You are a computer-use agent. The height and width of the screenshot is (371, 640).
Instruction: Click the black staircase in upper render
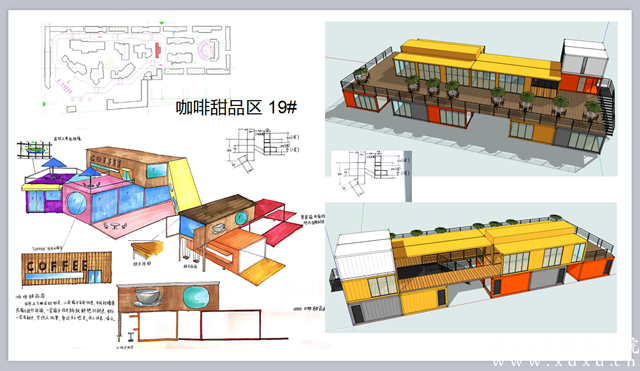(x=607, y=106)
